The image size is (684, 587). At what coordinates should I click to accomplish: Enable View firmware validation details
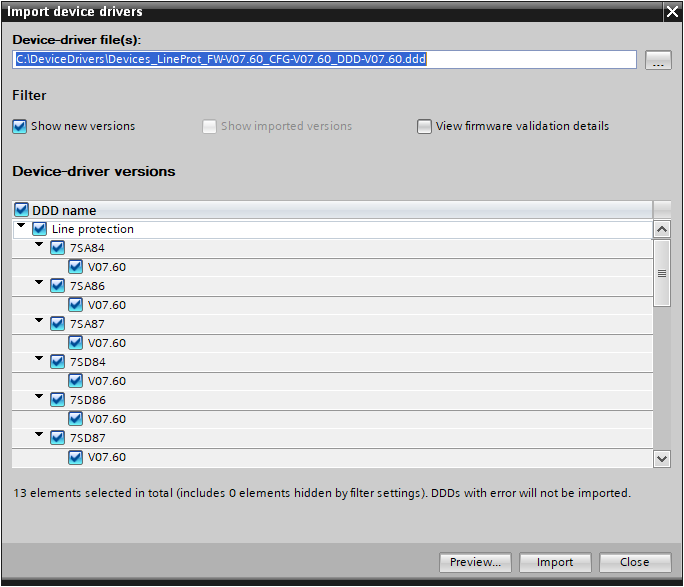click(x=424, y=126)
